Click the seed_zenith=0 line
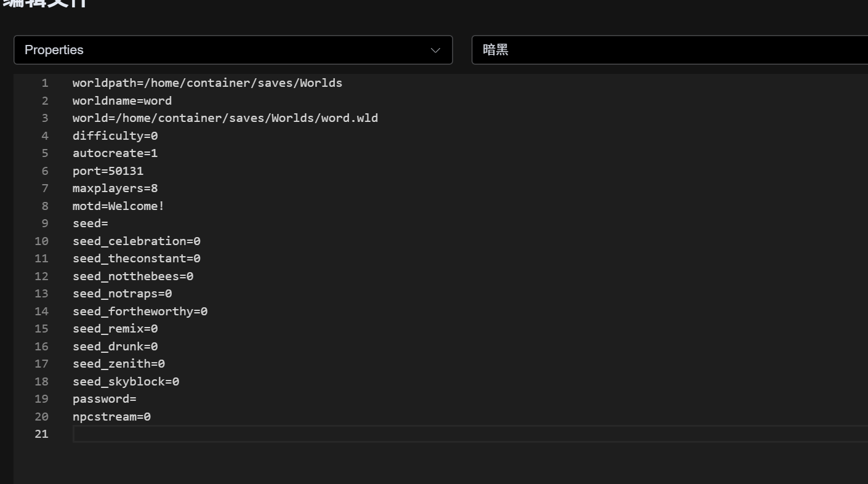Viewport: 868px width, 484px height. tap(118, 364)
